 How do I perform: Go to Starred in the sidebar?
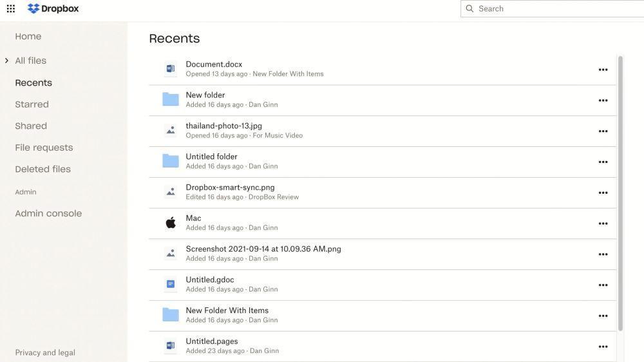pos(32,104)
